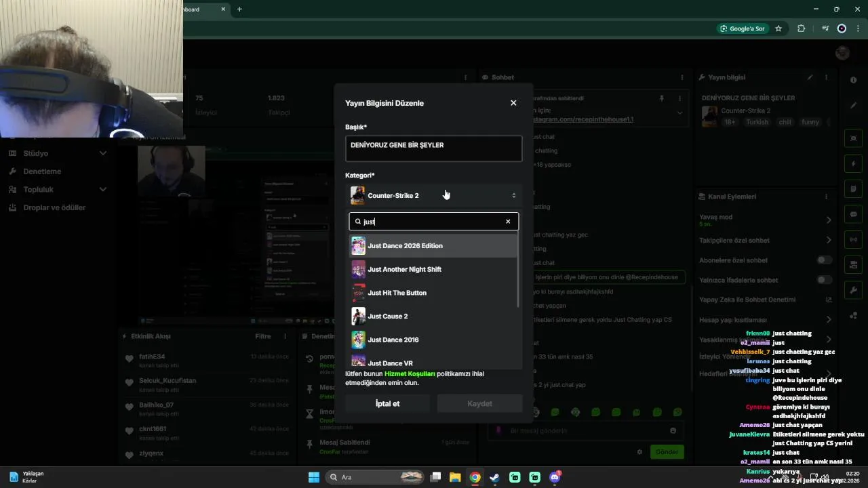The image size is (868, 488).
Task: Open the info icon in right sidebar
Action: pyautogui.click(x=853, y=80)
